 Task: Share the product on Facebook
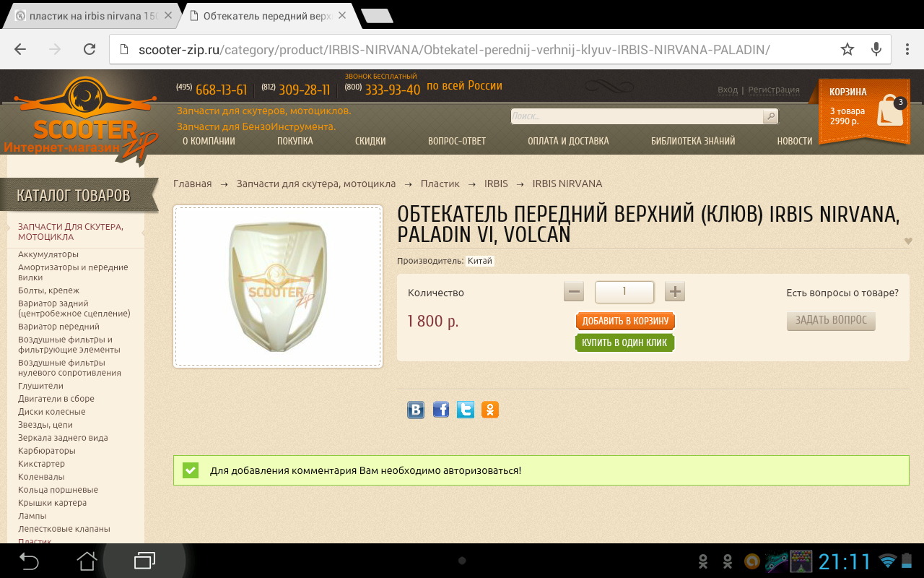point(441,410)
